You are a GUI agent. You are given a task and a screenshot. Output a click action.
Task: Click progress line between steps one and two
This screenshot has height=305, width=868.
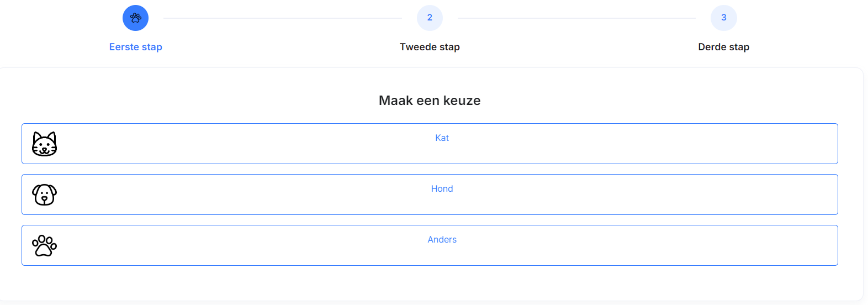tap(283, 18)
